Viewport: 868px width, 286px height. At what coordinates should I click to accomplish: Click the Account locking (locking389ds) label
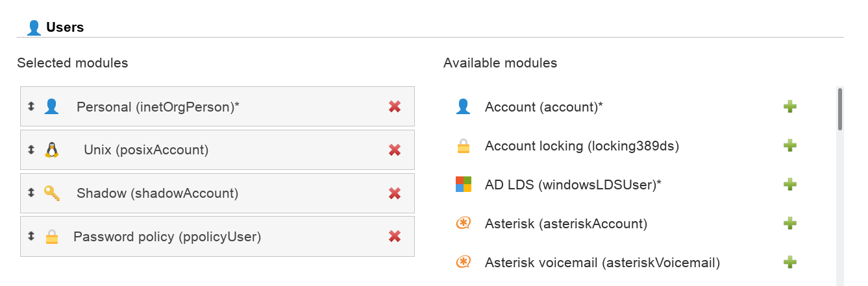[x=582, y=146]
